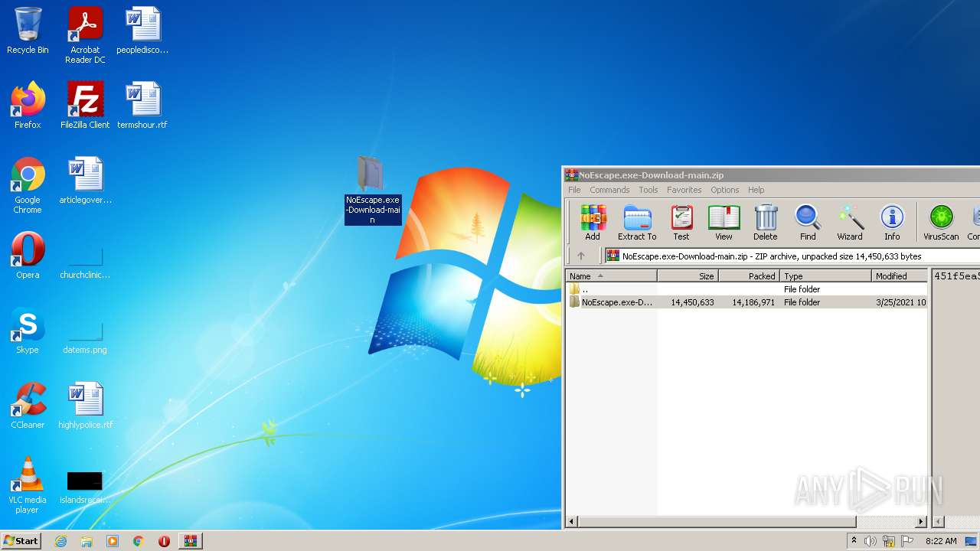The image size is (980, 551).
Task: Run VirusScan on the archive
Action: pos(941,223)
